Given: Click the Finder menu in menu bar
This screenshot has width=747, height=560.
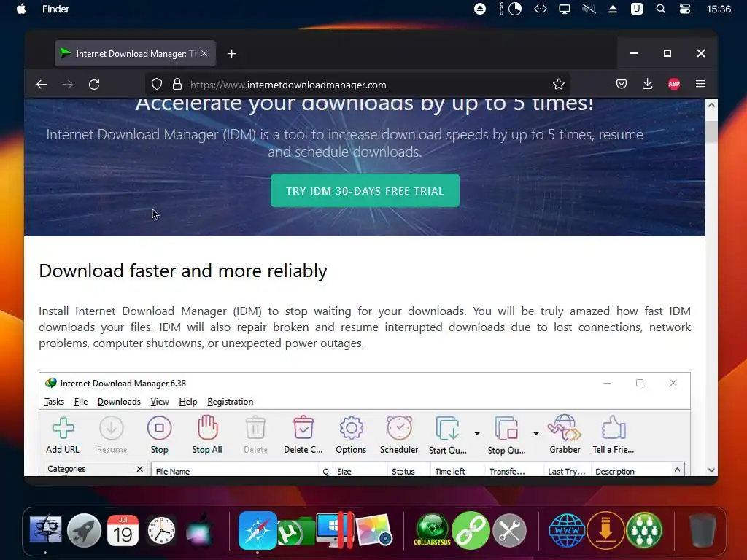Looking at the screenshot, I should [55, 9].
